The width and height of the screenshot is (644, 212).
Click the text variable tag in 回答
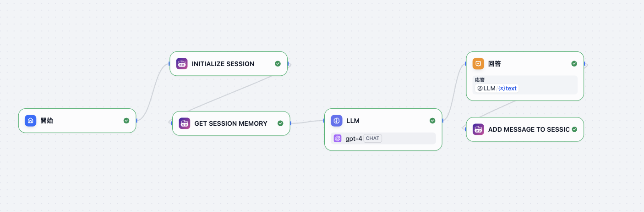(508, 88)
